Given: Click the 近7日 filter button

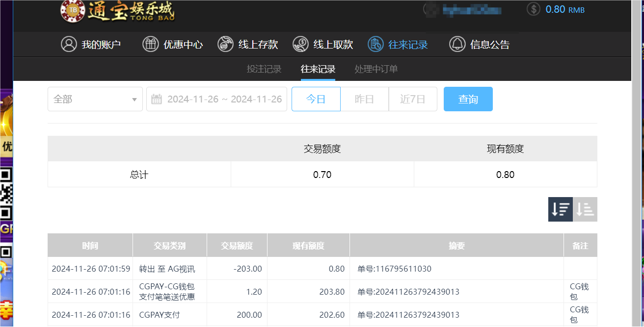Looking at the screenshot, I should [x=413, y=99].
